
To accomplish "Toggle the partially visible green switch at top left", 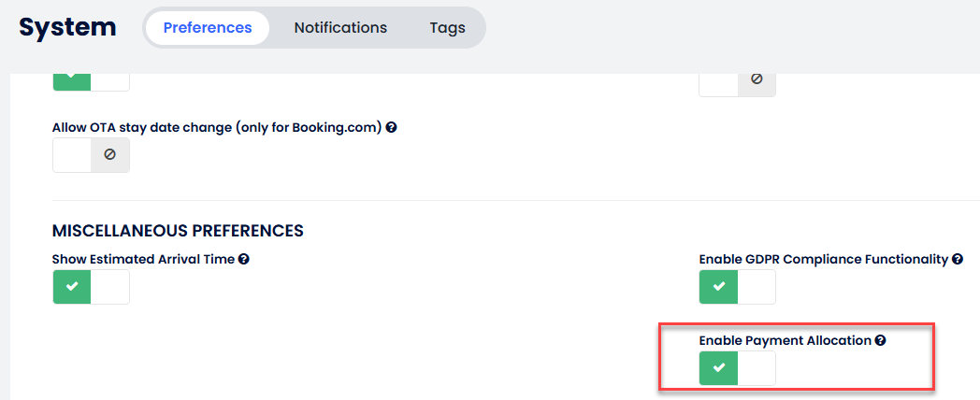I will pos(91,81).
